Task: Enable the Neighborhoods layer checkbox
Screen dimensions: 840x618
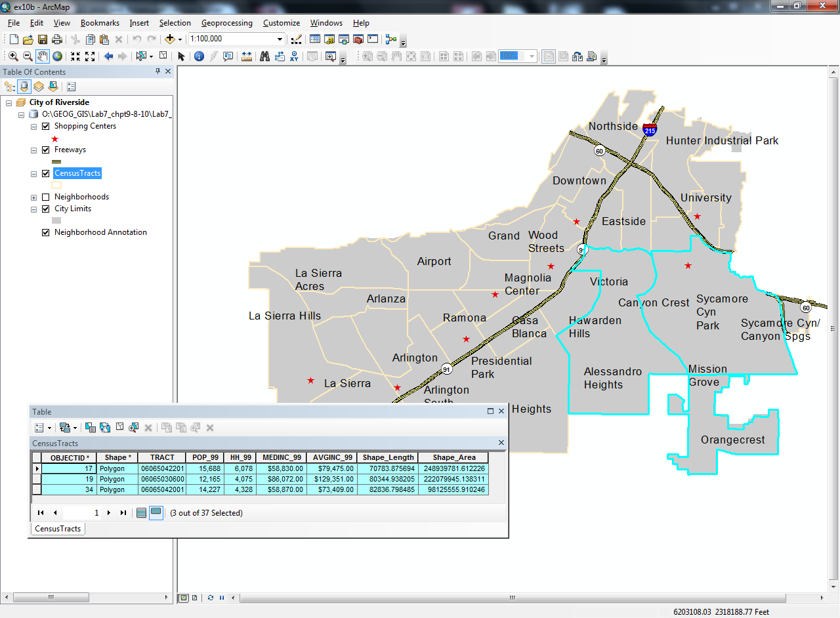Action: [x=46, y=197]
